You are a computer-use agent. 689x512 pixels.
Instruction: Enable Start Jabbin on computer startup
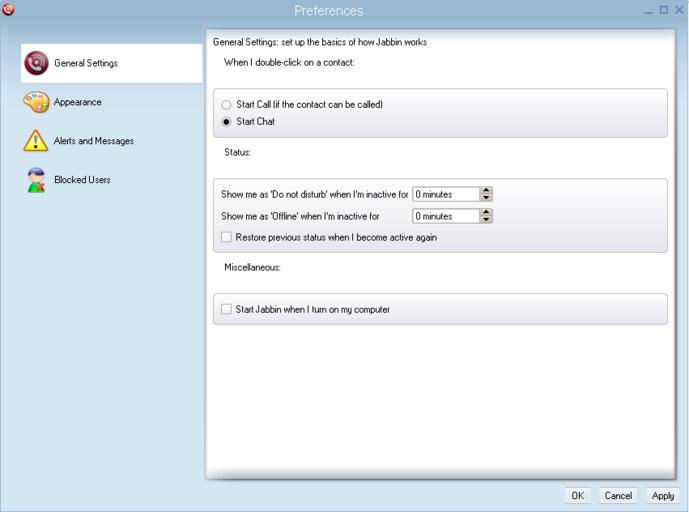226,310
